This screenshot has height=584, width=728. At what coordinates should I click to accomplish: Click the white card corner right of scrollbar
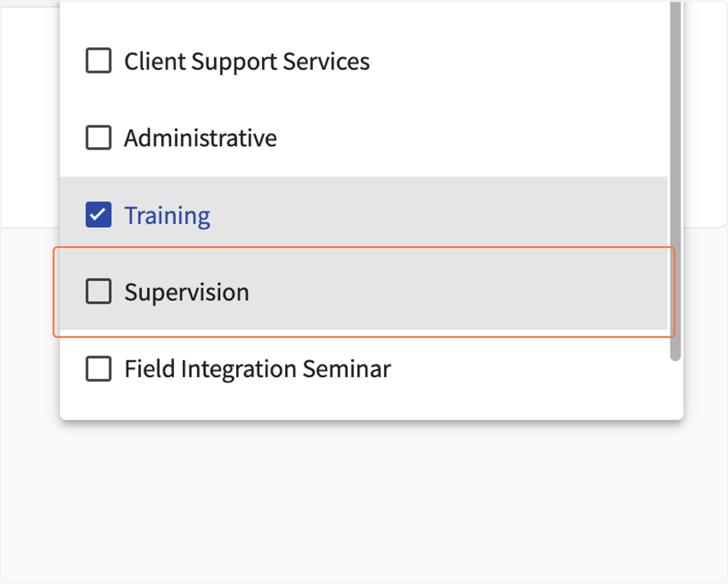point(705,115)
